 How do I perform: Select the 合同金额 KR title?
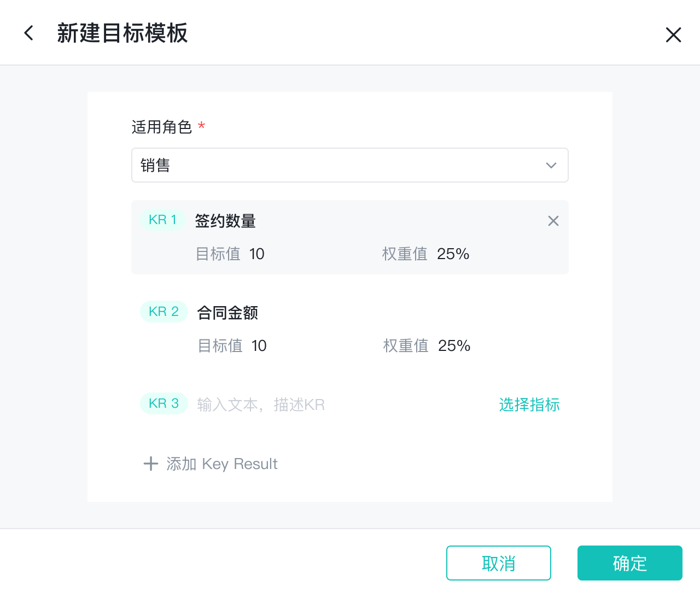[227, 313]
